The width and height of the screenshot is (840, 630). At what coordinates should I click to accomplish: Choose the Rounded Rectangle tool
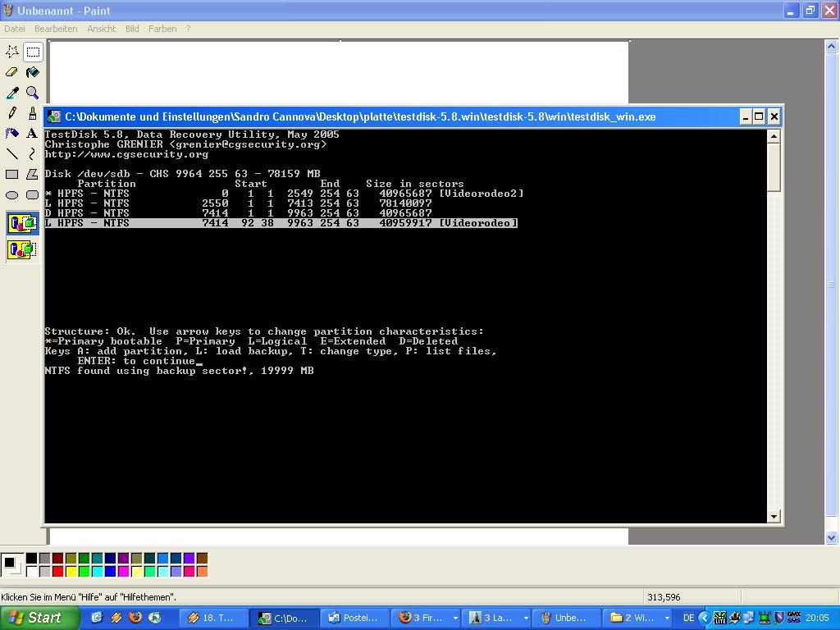coord(33,195)
